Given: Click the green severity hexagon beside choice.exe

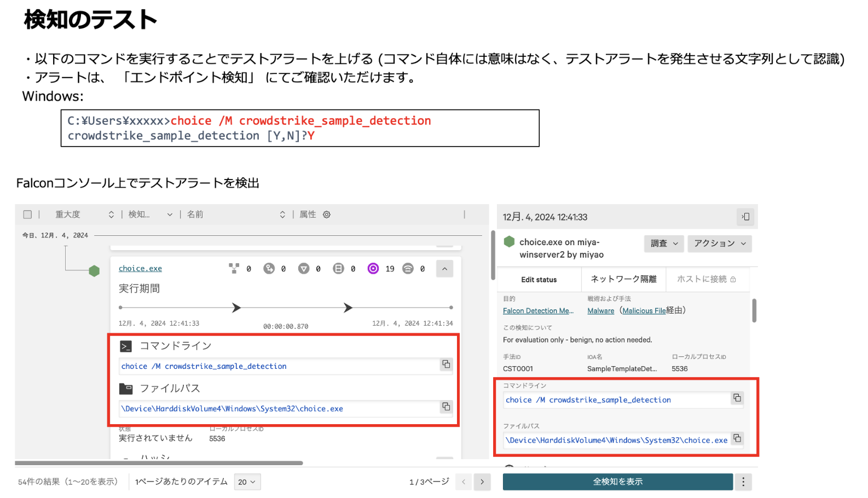Looking at the screenshot, I should (x=94, y=271).
